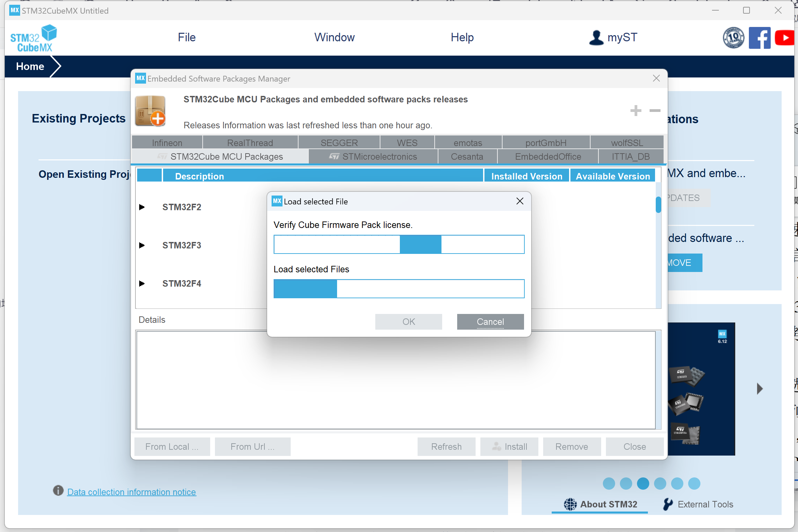Open the Help menu
798x532 pixels.
(x=462, y=38)
